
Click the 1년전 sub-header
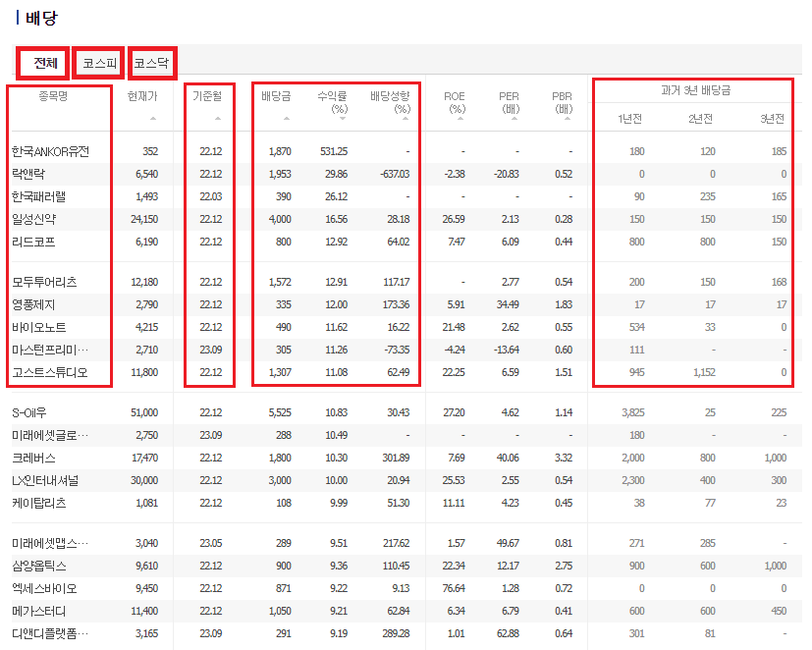point(629,119)
